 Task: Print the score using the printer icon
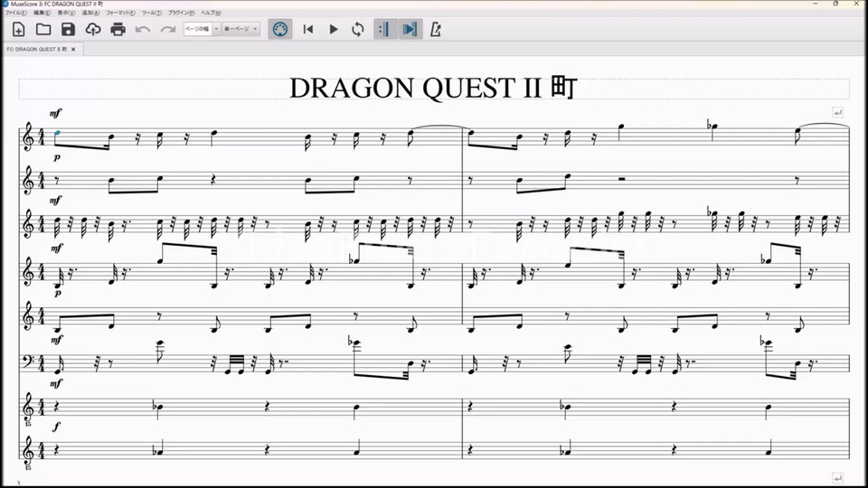[118, 29]
